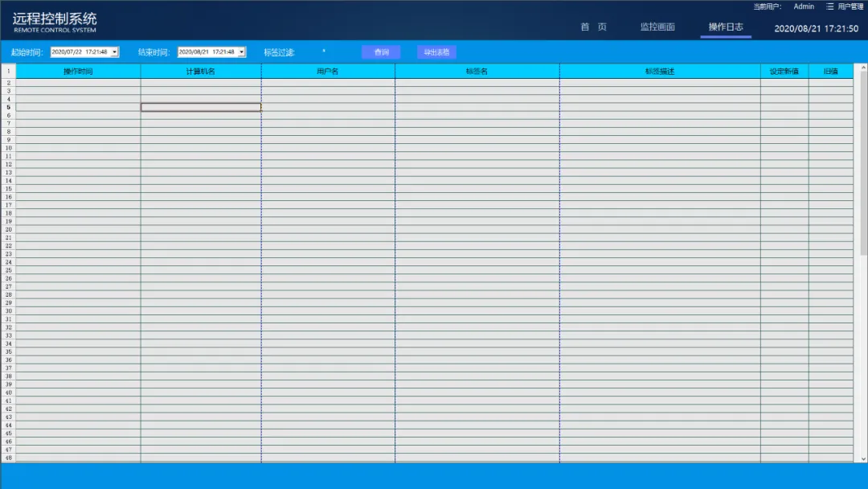Click the 导出表格 export button

pos(436,52)
